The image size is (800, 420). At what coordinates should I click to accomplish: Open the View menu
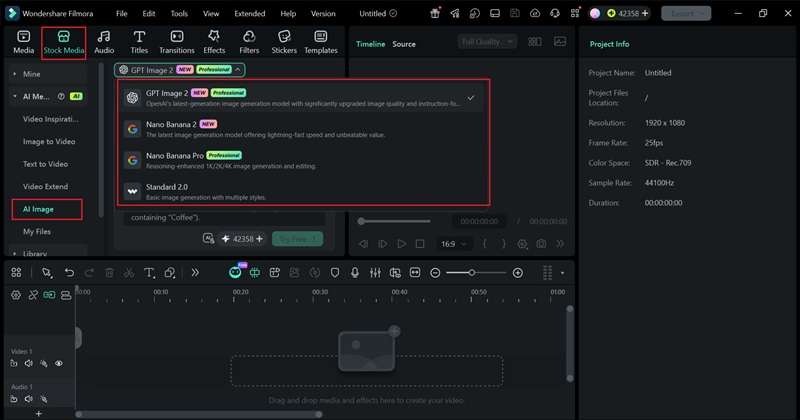pos(211,14)
